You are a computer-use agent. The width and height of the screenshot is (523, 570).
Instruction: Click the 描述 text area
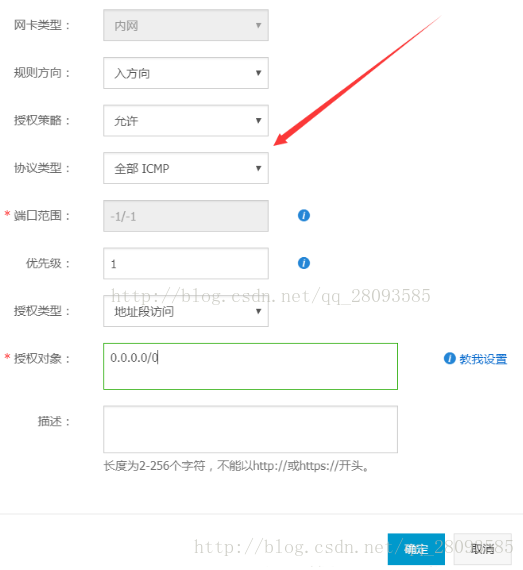click(250, 429)
